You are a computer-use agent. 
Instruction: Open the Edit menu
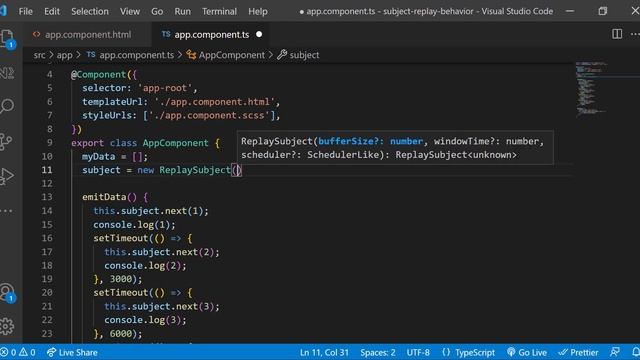coord(52,11)
